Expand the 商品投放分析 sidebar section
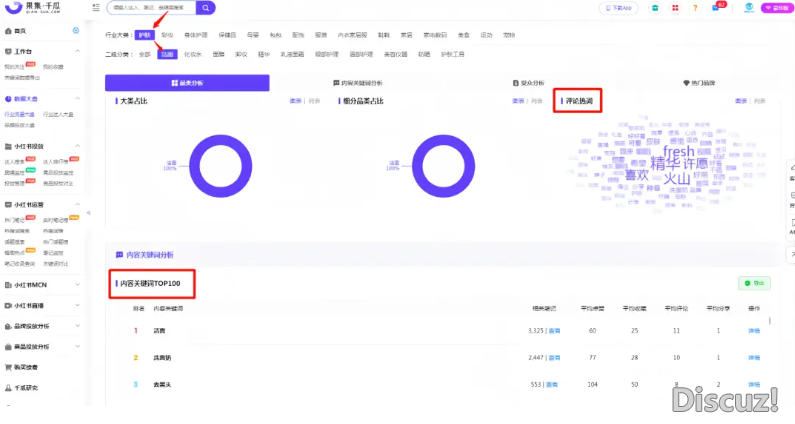Screen dimensions: 795x424 (x=78, y=346)
